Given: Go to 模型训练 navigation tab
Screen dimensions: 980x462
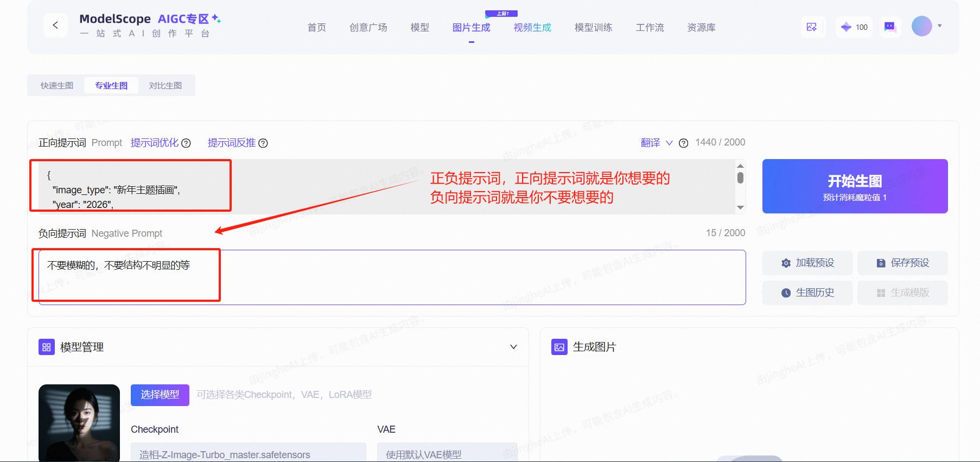Looking at the screenshot, I should [x=593, y=28].
